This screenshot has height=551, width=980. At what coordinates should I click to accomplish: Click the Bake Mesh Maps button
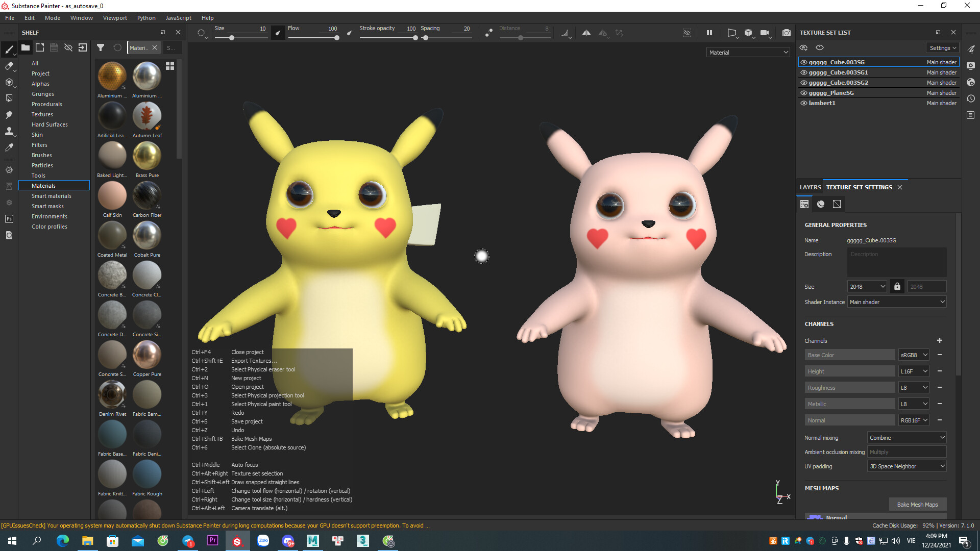917,504
